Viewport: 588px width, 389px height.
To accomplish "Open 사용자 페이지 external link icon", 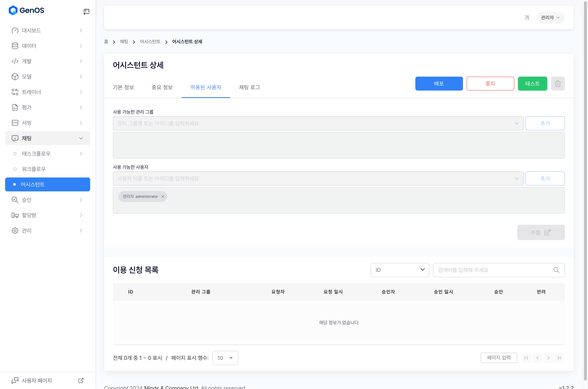I will click(81, 380).
